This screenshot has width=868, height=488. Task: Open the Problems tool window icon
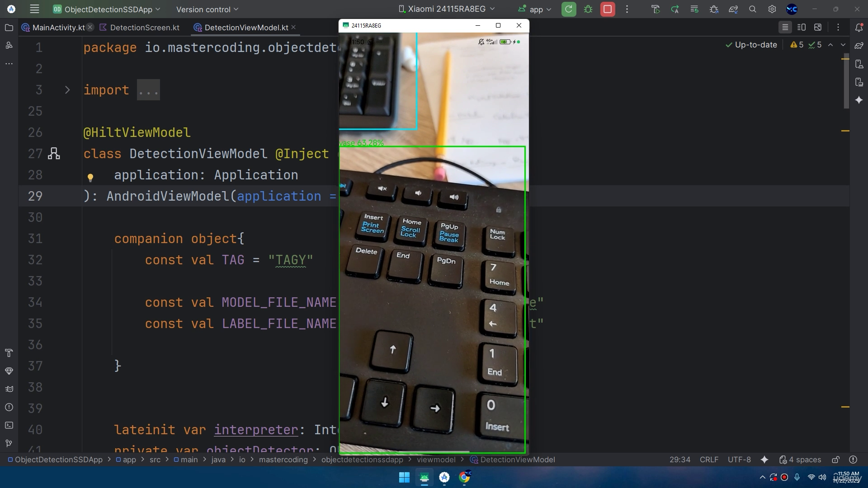(9, 407)
